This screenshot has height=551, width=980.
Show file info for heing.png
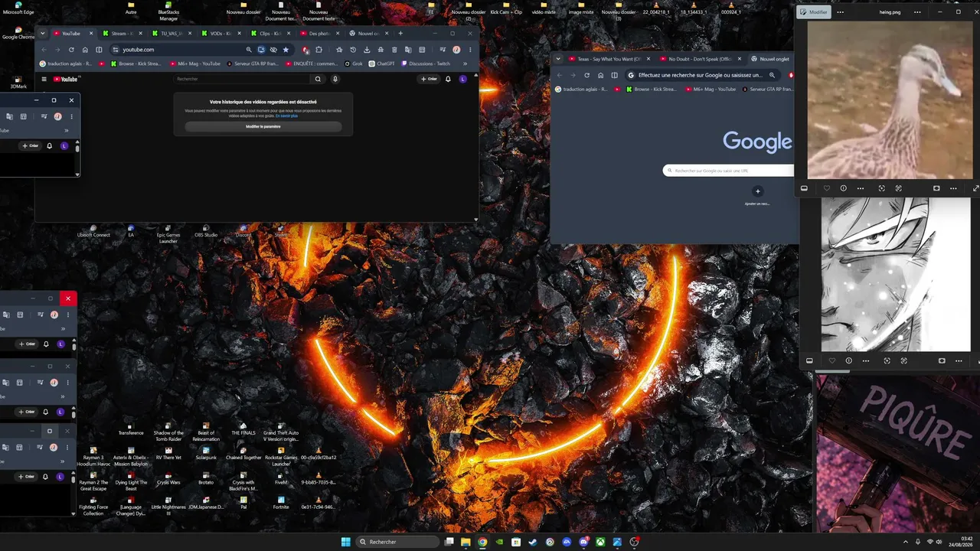click(x=844, y=188)
